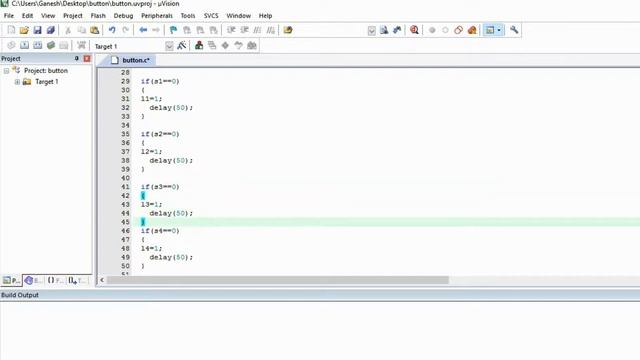Toggle the Project panel pin icon

(76, 59)
